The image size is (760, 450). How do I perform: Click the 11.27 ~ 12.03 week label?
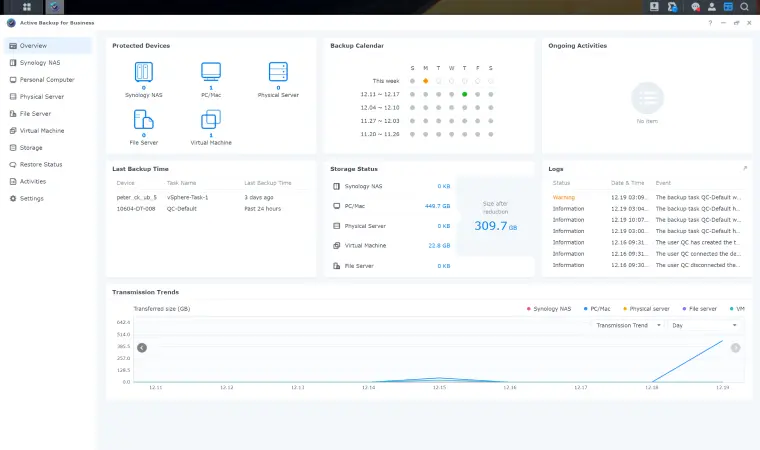380,121
